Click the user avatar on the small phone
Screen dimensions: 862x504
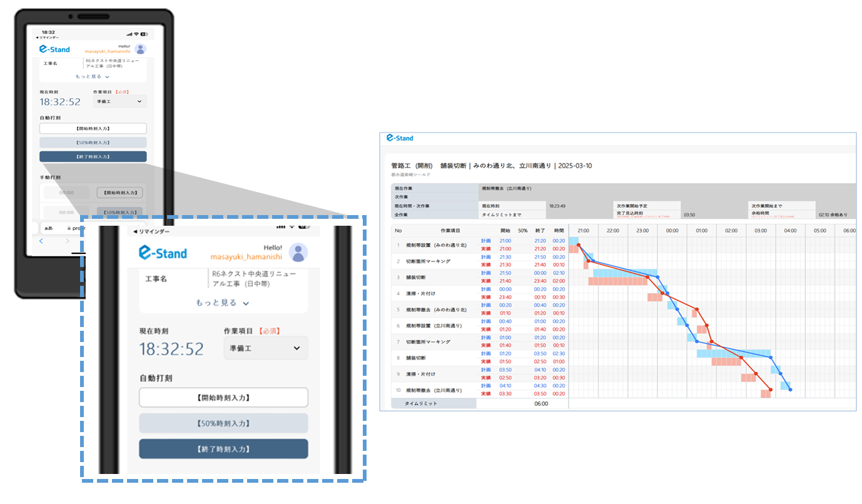pos(141,49)
